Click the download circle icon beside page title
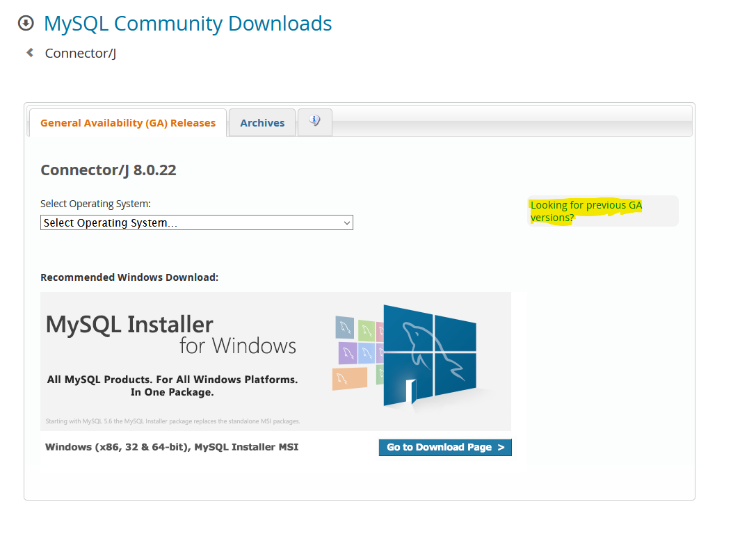 (26, 23)
